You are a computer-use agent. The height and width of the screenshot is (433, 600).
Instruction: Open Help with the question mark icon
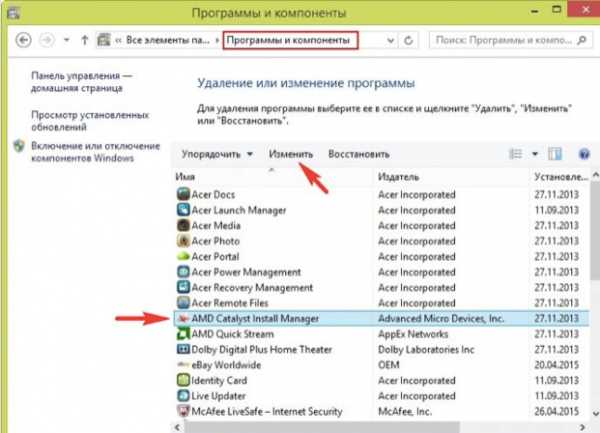584,155
